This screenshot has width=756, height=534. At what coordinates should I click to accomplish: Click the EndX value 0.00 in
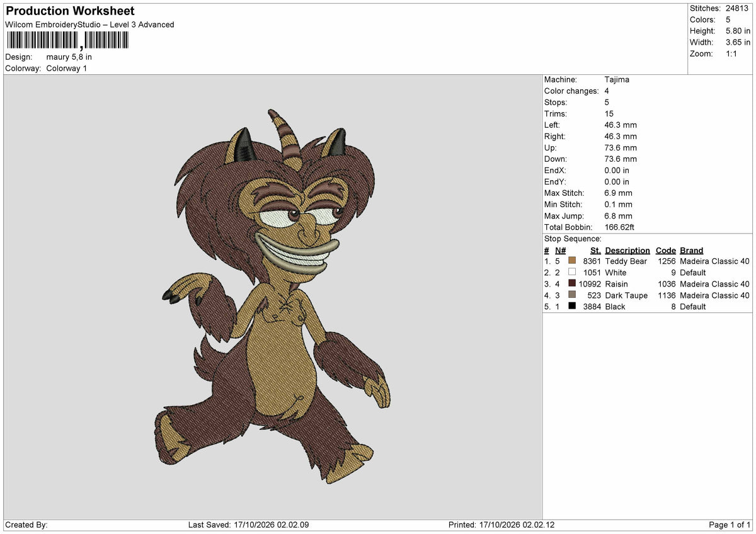click(x=617, y=170)
